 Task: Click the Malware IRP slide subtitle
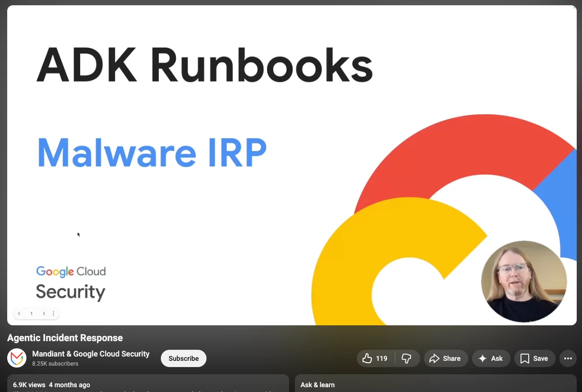coord(152,153)
